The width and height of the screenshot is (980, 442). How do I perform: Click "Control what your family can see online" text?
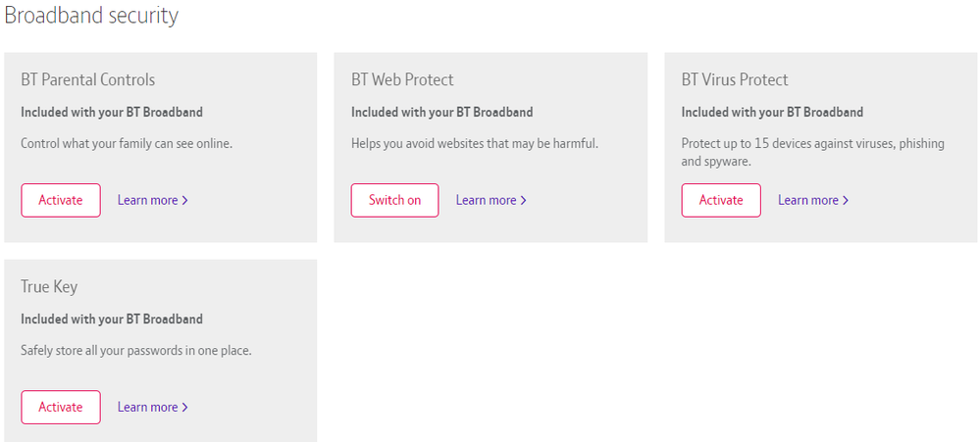click(127, 143)
